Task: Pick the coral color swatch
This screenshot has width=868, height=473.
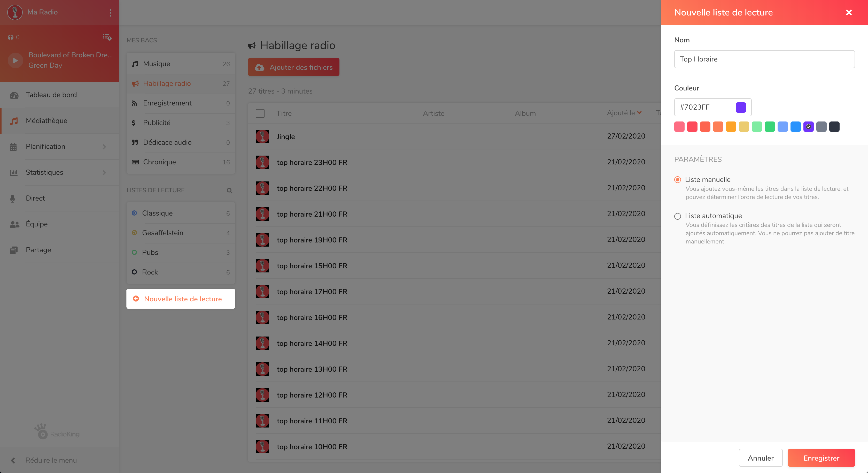Action: point(705,127)
